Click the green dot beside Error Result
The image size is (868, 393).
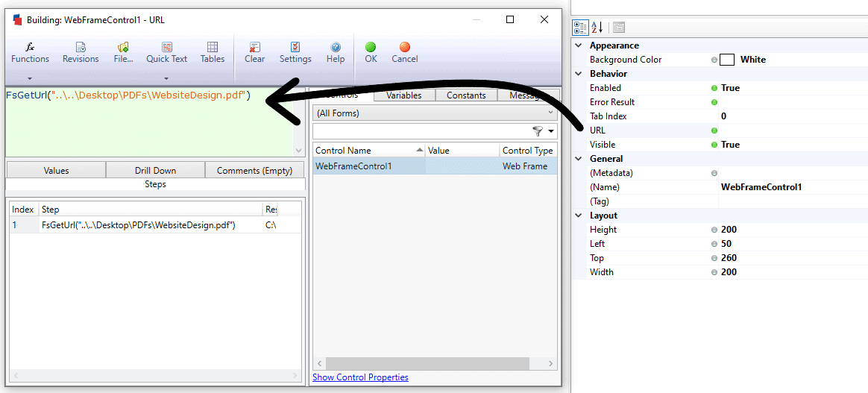point(714,102)
